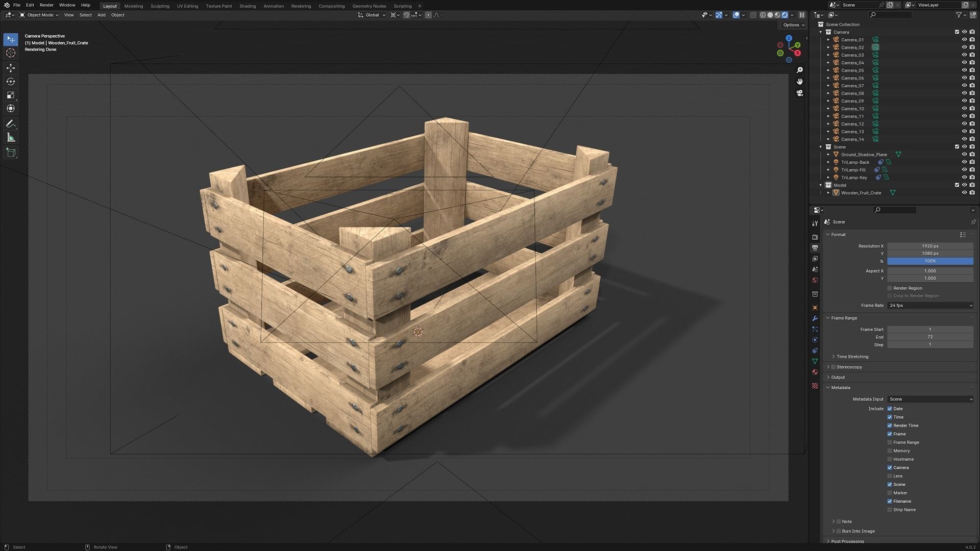Viewport: 980px width, 551px height.
Task: Open the Material properties tab
Action: coord(815,372)
